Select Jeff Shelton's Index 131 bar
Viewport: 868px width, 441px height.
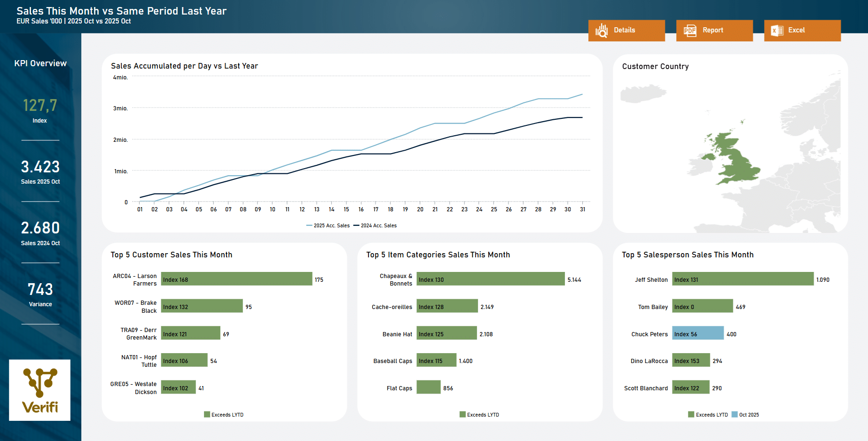point(743,279)
